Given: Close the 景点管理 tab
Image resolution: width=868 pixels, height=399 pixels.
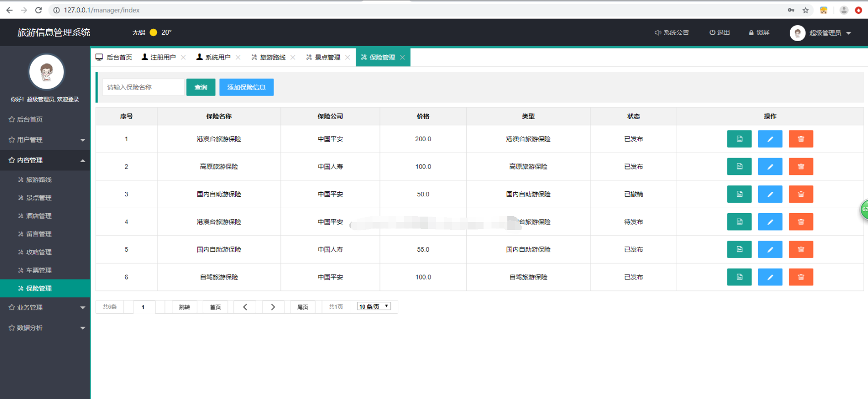Looking at the screenshot, I should 347,57.
